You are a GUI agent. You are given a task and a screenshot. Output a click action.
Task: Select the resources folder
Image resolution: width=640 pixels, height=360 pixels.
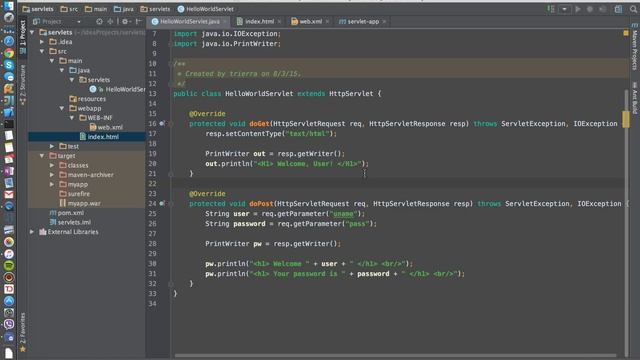pyautogui.click(x=87, y=99)
